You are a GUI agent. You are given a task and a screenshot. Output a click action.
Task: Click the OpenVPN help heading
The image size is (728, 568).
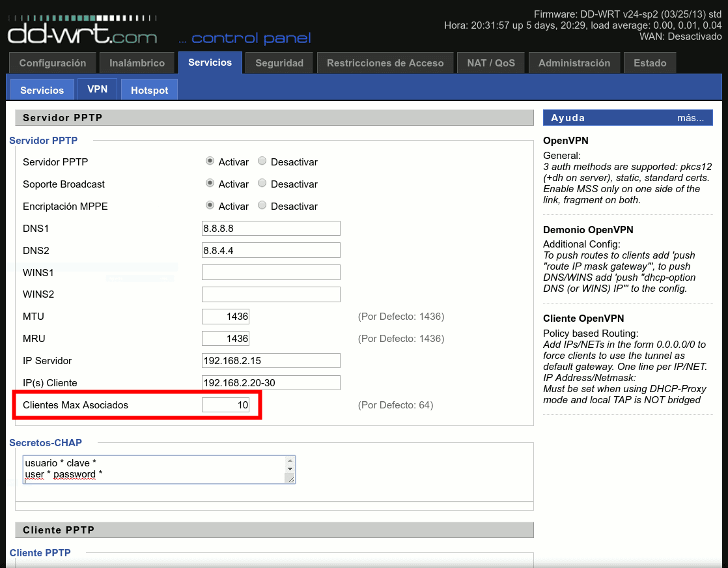coord(565,141)
